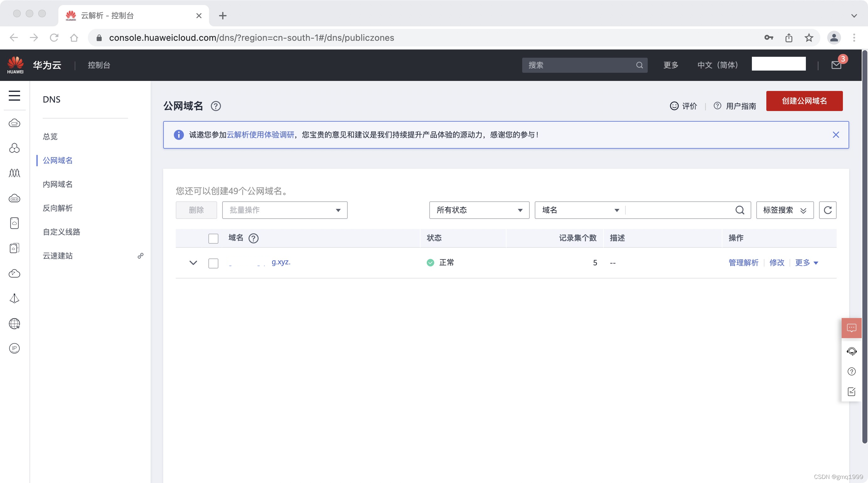Click the mail notifications envelope icon
This screenshot has width=868, height=483.
click(836, 65)
